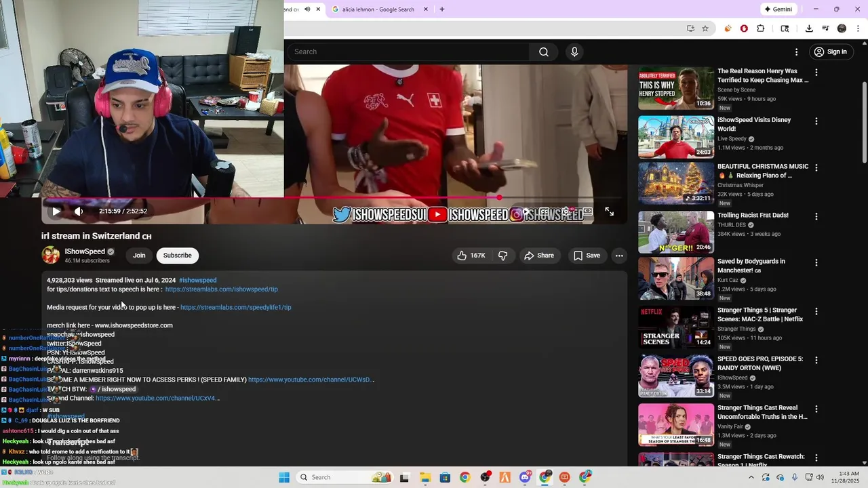Screen dimensions: 868x488
Task: Switch to alicia lehmon Google Search tab
Action: point(378,9)
